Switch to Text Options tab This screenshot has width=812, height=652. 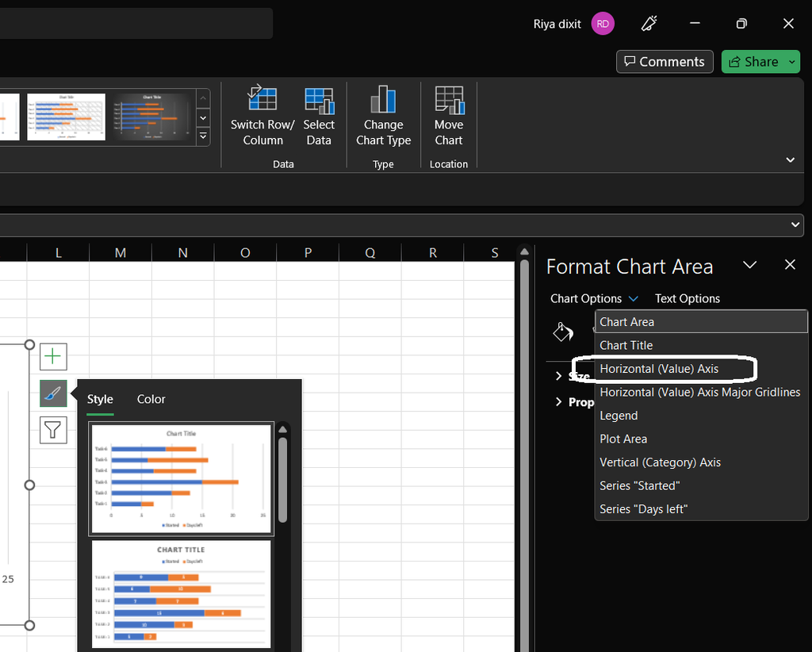click(687, 299)
